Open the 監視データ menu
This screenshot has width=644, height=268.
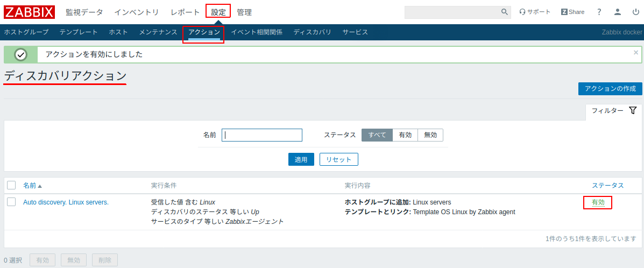click(x=84, y=12)
